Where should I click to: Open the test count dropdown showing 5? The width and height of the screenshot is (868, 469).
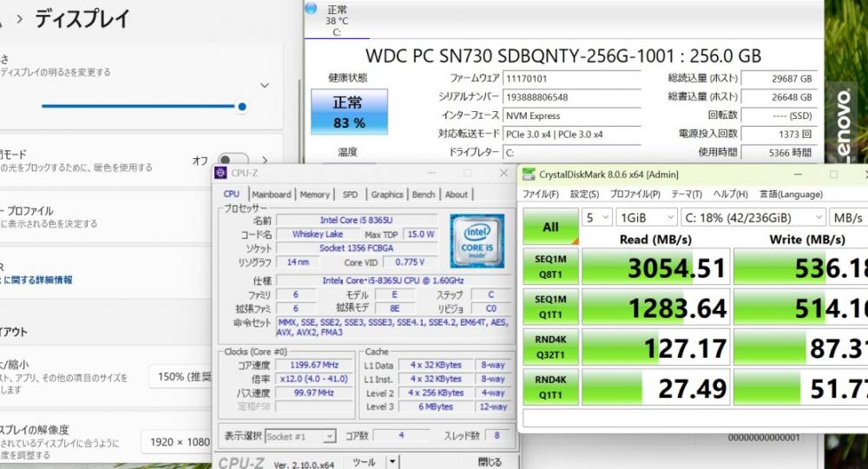tap(597, 218)
